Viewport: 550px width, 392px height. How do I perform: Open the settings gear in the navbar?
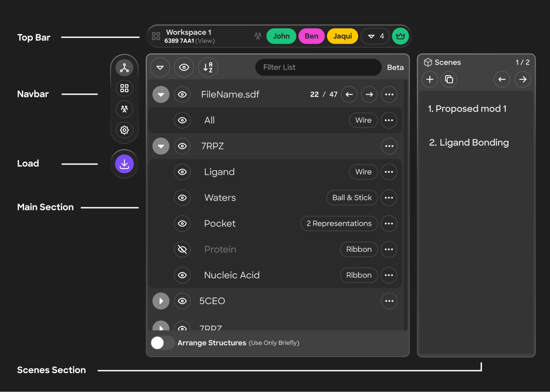[124, 130]
